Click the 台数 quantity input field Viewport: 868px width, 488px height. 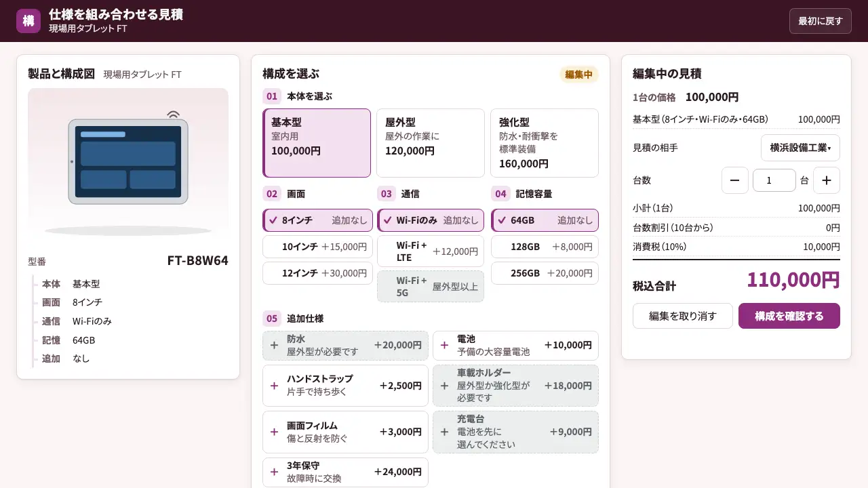pyautogui.click(x=774, y=180)
